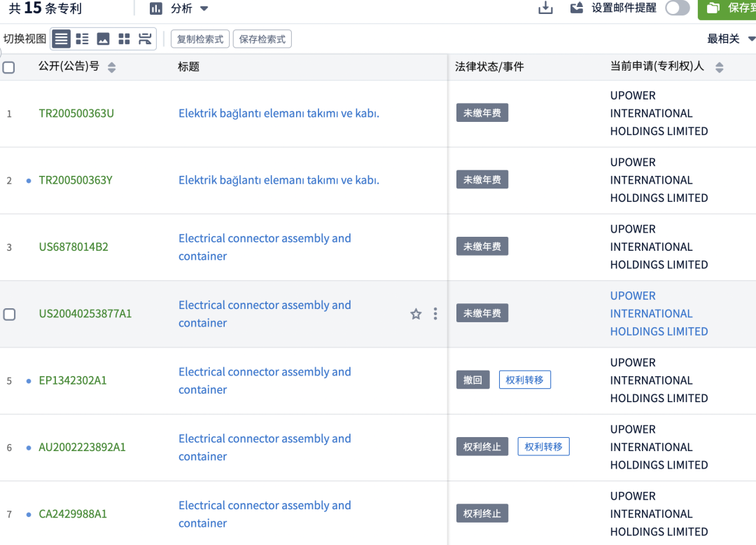Open title link of CA2429988A1 row
Screen dimensions: 756x545
pyautogui.click(x=265, y=514)
